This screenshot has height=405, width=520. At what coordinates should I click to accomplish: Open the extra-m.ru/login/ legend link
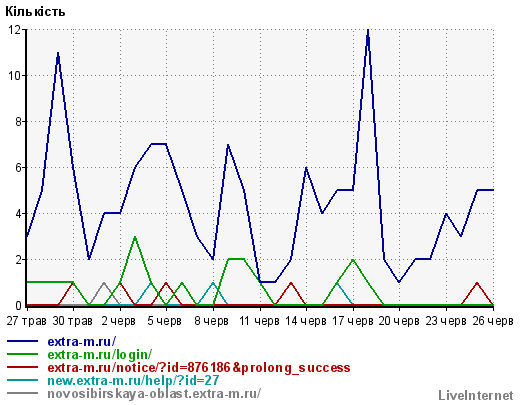coord(100,355)
